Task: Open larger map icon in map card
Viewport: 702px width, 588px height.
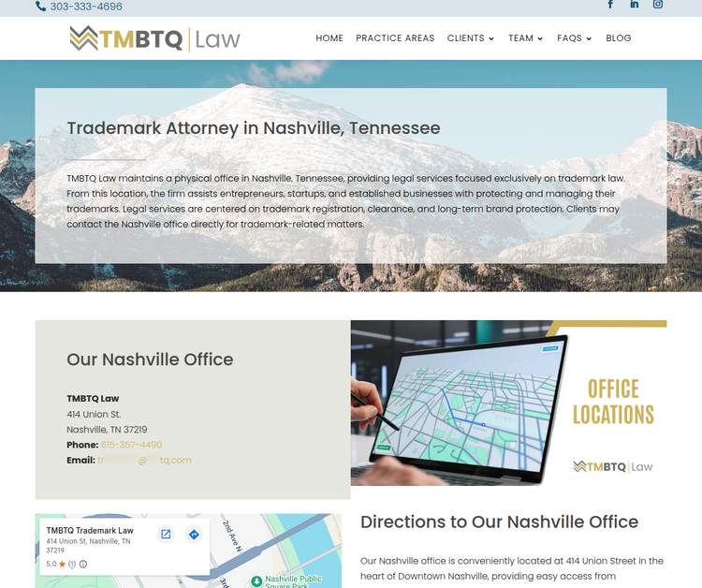Action: pos(166,535)
